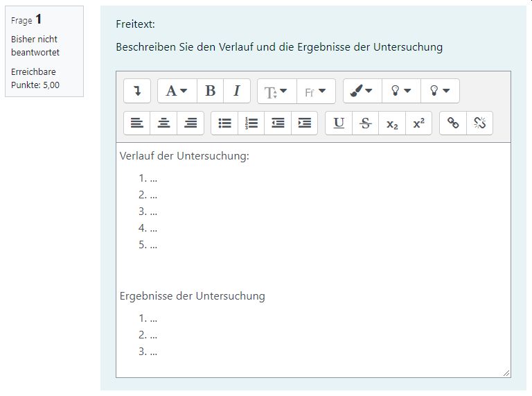Toggle italic formatting
The width and height of the screenshot is (532, 396).
237,91
